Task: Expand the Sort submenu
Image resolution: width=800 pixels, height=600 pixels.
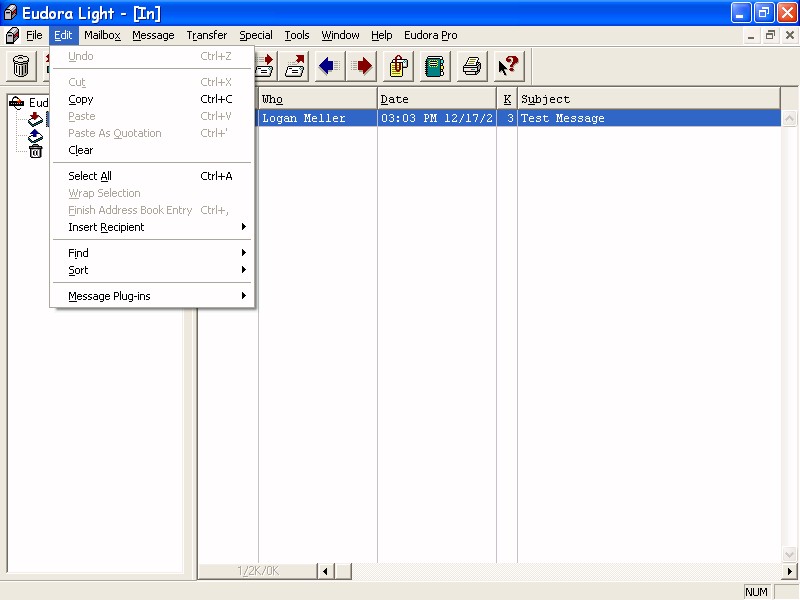Action: [152, 270]
